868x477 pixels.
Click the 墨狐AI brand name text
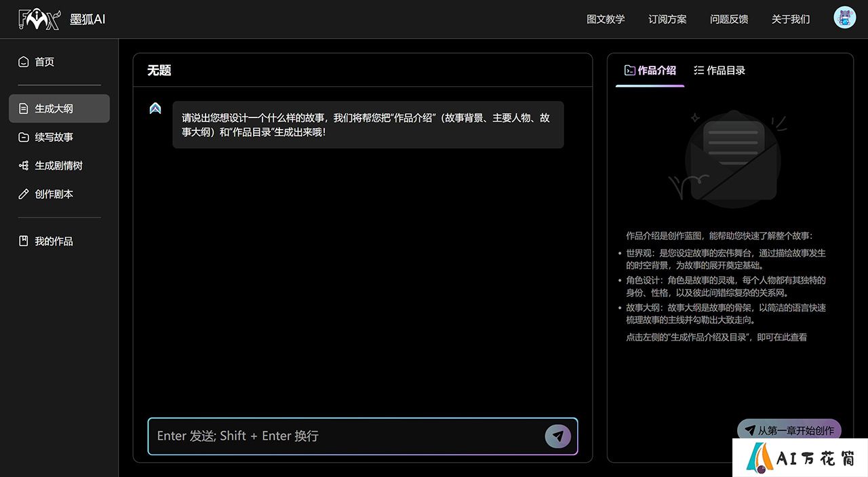pos(88,19)
